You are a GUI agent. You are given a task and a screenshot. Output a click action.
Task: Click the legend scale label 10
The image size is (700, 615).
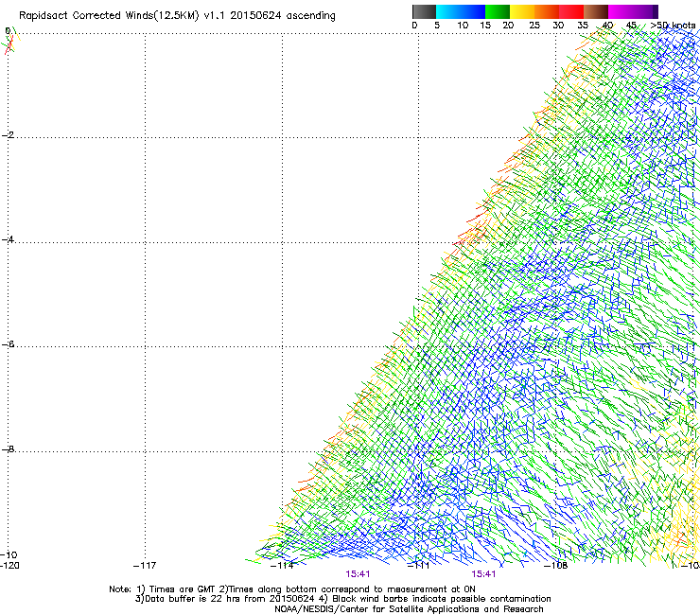[463, 26]
